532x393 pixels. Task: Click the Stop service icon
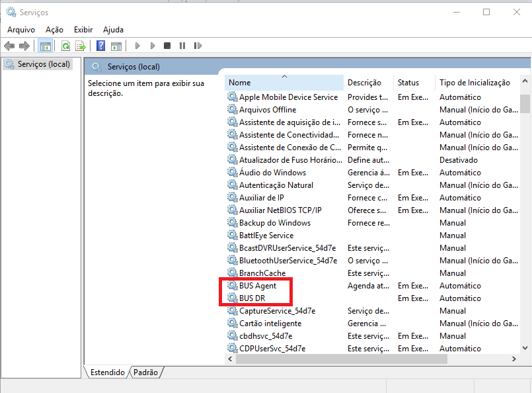[167, 46]
